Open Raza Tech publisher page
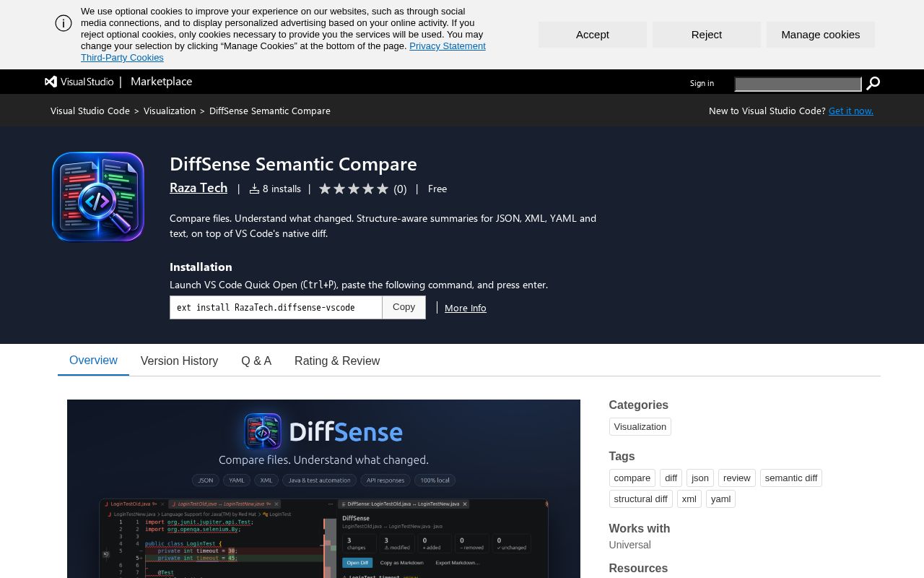This screenshot has height=578, width=924. 199,188
